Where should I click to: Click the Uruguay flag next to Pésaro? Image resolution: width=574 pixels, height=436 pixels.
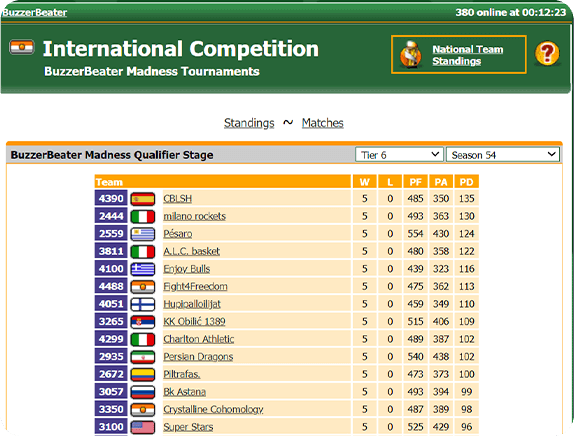(143, 234)
